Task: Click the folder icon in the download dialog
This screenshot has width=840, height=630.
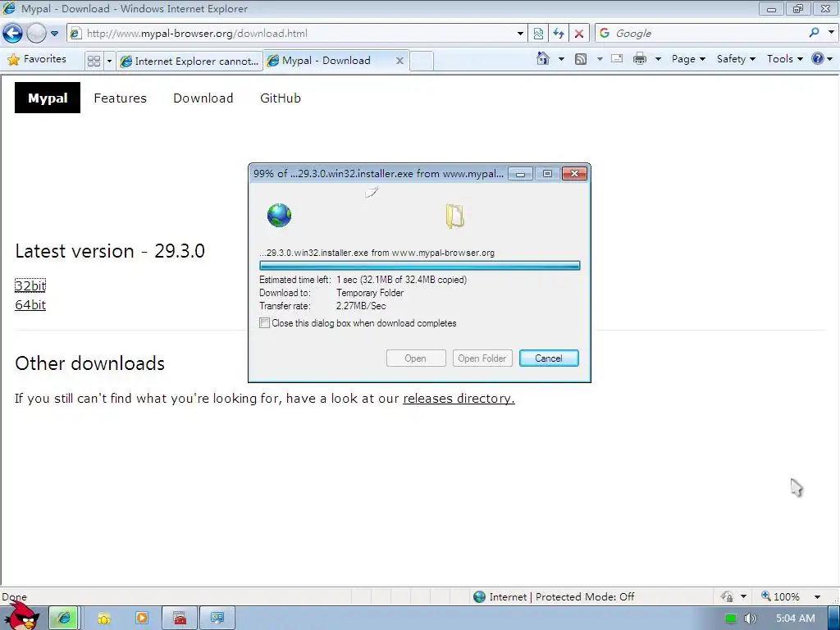Action: point(454,217)
